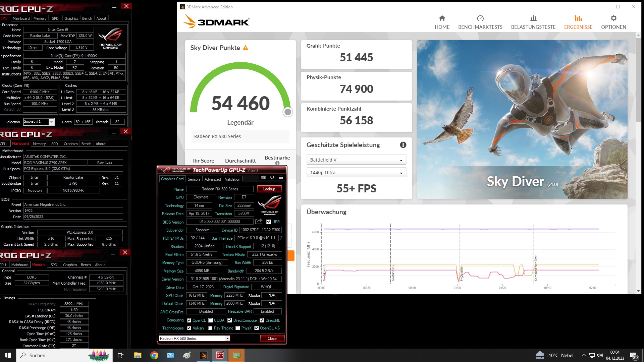
Task: Switch to Sensors tab in GPU-Z
Action: point(194,179)
